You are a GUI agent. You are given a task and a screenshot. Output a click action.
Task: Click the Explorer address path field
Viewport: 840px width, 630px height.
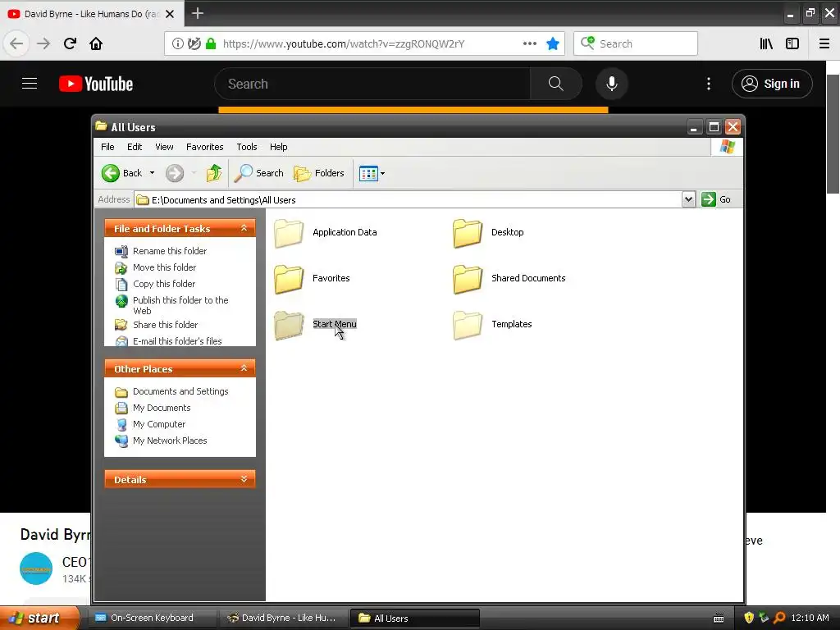click(409, 200)
